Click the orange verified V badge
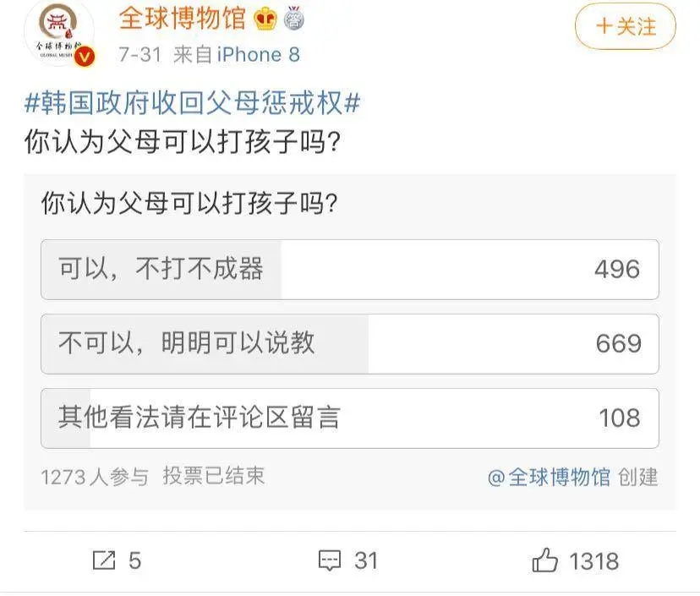 click(85, 57)
